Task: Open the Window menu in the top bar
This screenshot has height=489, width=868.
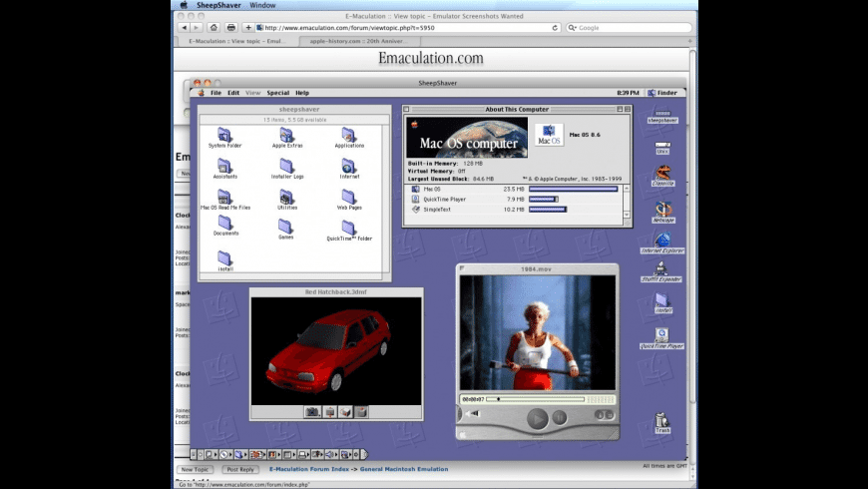Action: [x=262, y=5]
